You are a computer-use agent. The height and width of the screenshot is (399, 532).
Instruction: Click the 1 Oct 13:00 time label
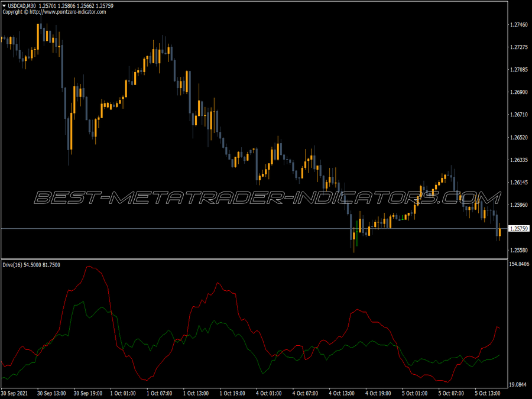[196, 393]
